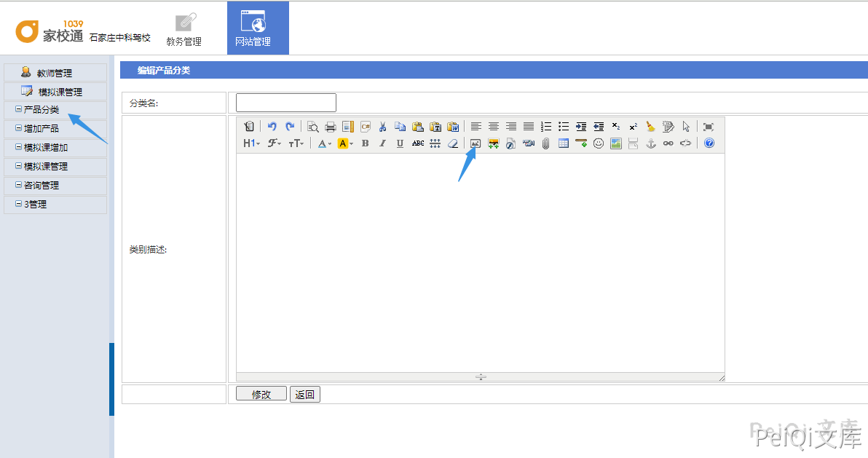Click the Insert Hyperlink chain icon
Image resolution: width=868 pixels, height=458 pixels.
point(668,143)
